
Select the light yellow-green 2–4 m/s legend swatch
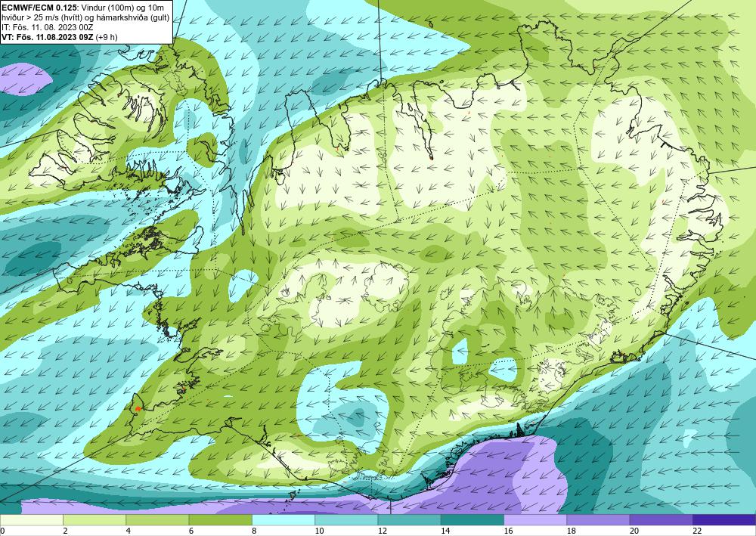click(94, 520)
